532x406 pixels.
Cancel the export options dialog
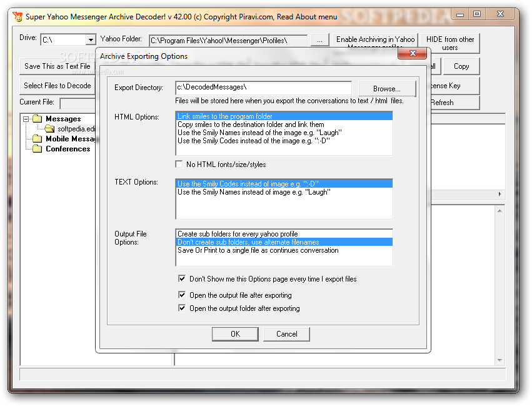click(x=286, y=334)
